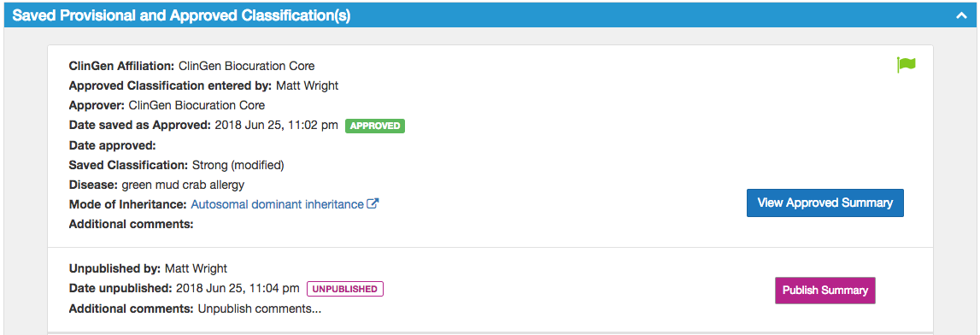Click Matt Wright in Unpublished by row

pos(196,268)
